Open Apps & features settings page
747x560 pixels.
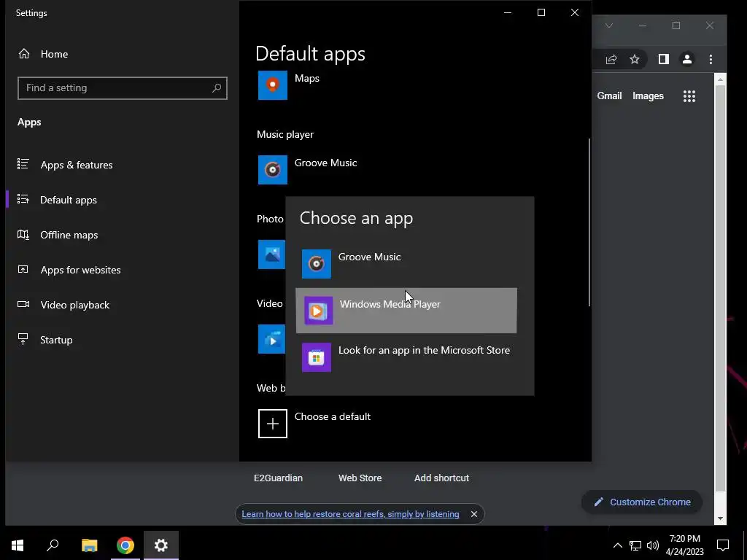76,165
